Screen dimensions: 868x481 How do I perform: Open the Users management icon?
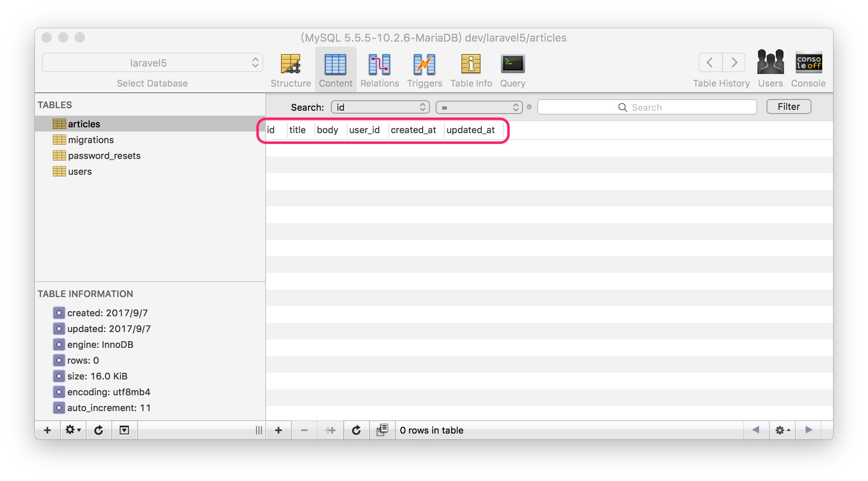pos(770,69)
